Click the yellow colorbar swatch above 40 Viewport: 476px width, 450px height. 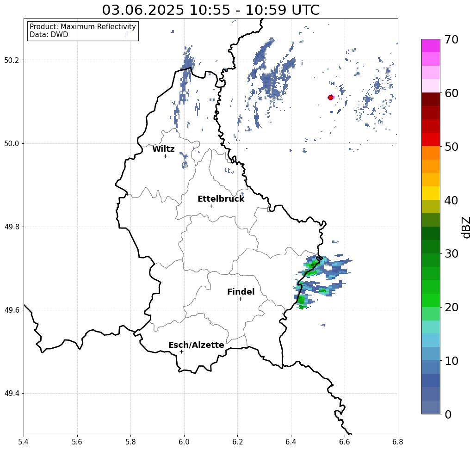(x=431, y=193)
